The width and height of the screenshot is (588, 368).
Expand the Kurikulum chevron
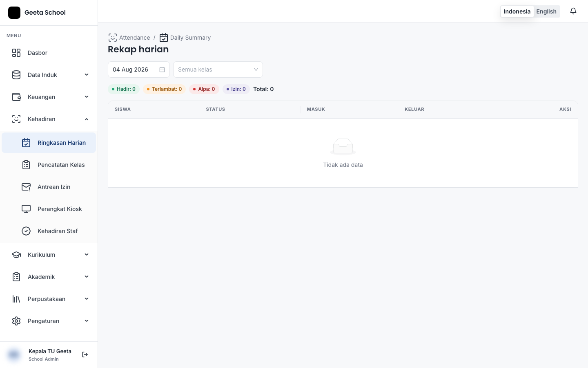[87, 255]
